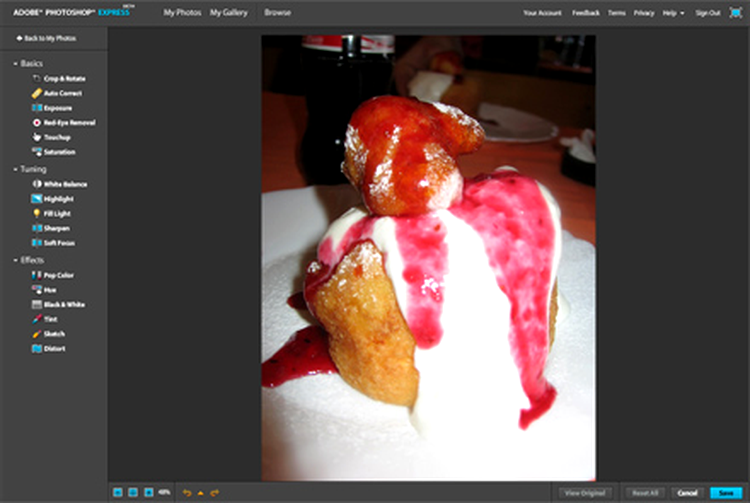
Task: Open the Red-Eye Removal tool
Action: pos(68,122)
